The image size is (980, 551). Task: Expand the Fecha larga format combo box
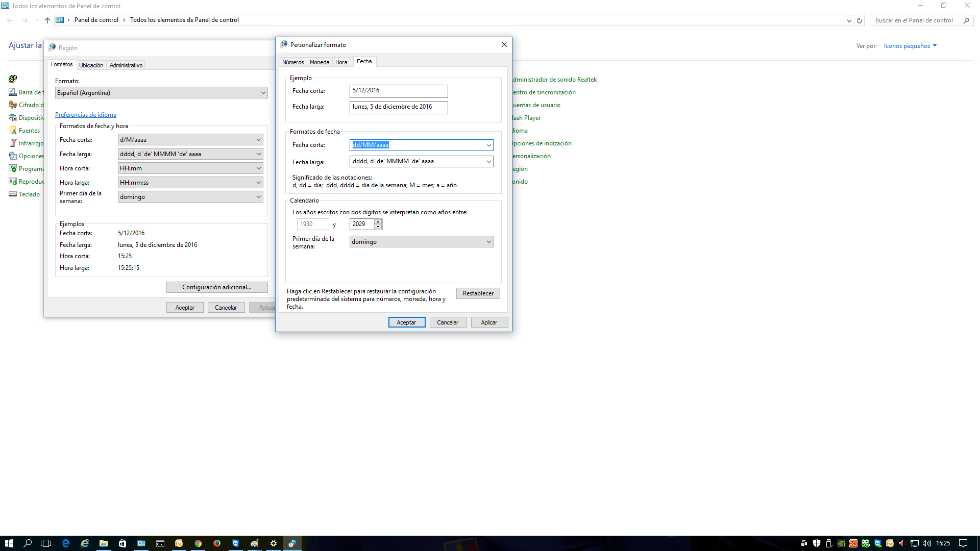488,162
